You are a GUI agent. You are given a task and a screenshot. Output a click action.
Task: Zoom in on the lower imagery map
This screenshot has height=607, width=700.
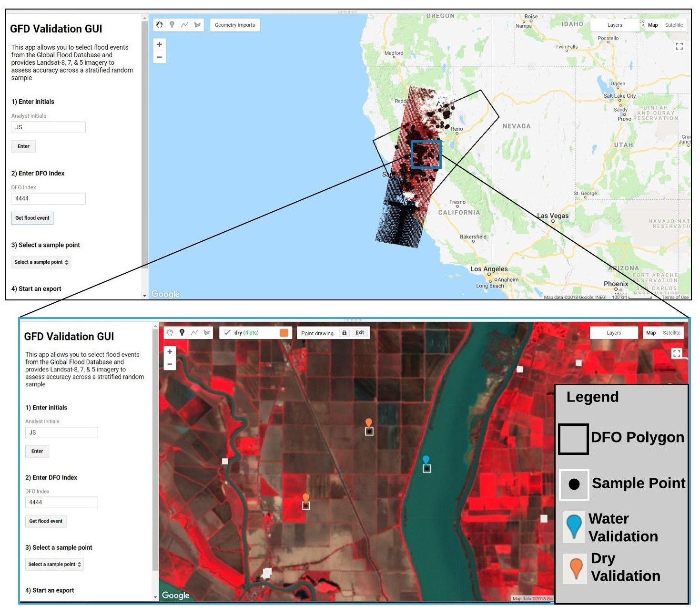pos(170,351)
